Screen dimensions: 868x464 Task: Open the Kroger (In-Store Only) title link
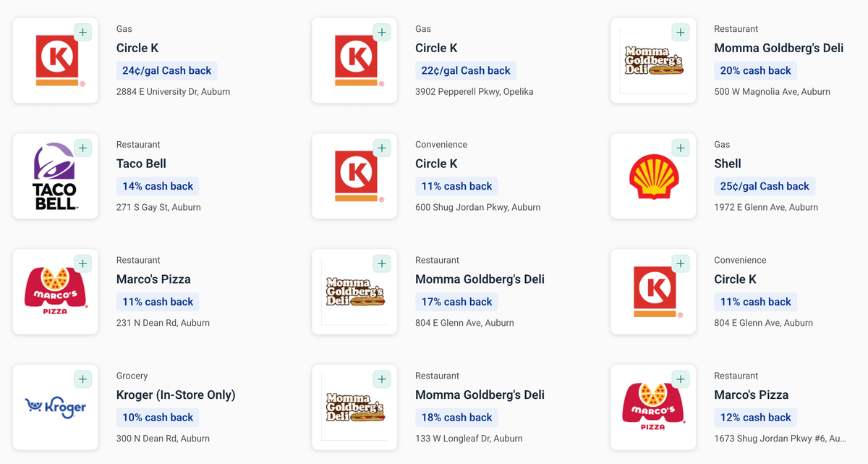pyautogui.click(x=176, y=395)
